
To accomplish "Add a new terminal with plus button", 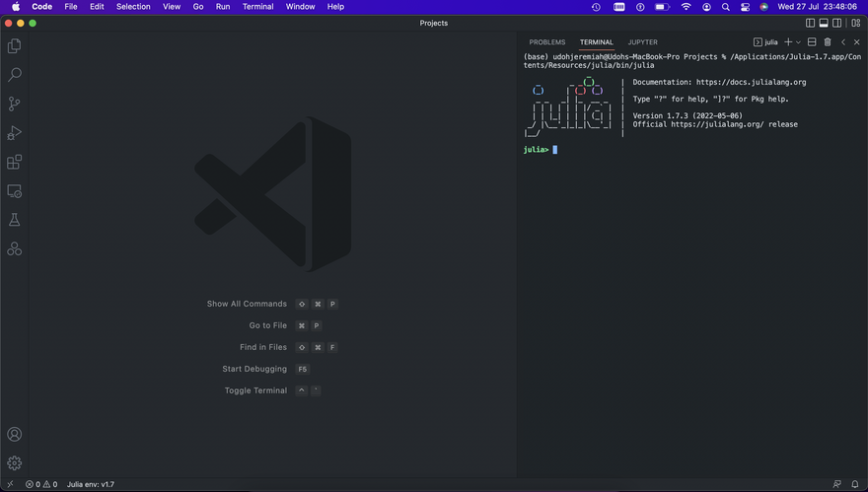I will click(788, 42).
